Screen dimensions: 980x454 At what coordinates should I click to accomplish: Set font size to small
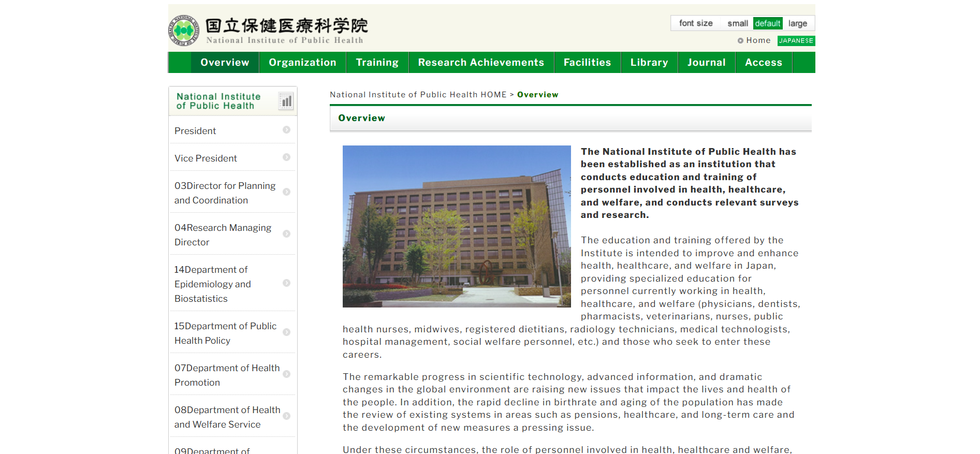click(x=737, y=23)
